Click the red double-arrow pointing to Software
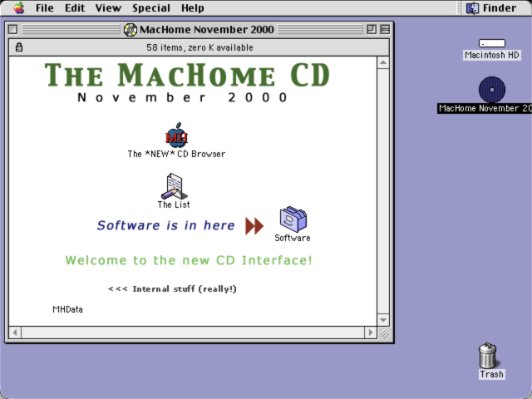The width and height of the screenshot is (532, 399). click(254, 226)
